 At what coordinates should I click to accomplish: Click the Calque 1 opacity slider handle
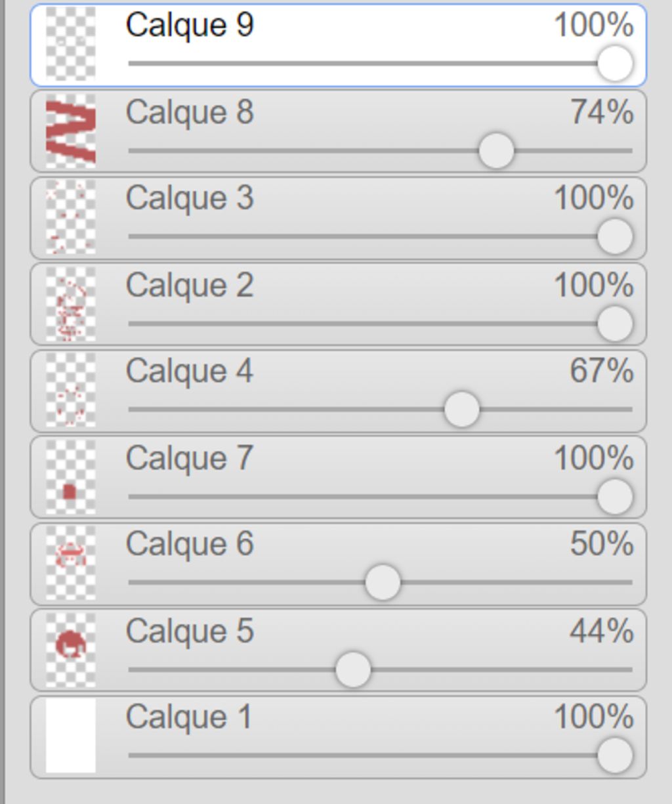pos(615,755)
